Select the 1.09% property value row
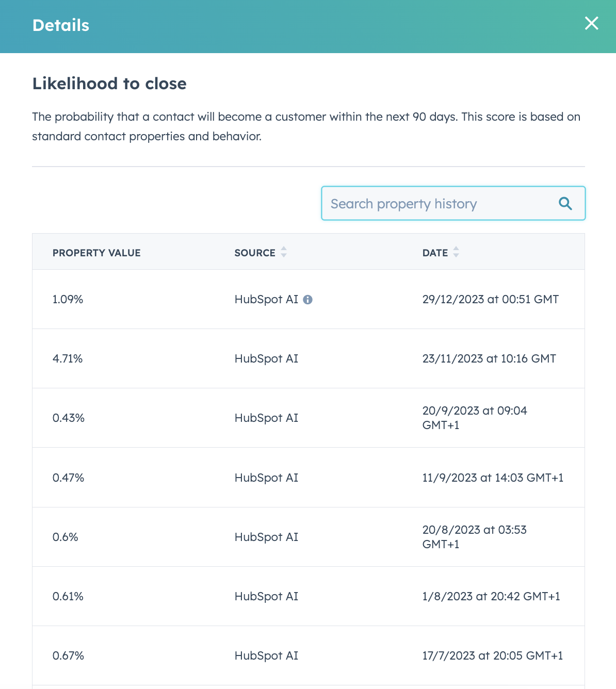This screenshot has height=689, width=616. coord(309,299)
